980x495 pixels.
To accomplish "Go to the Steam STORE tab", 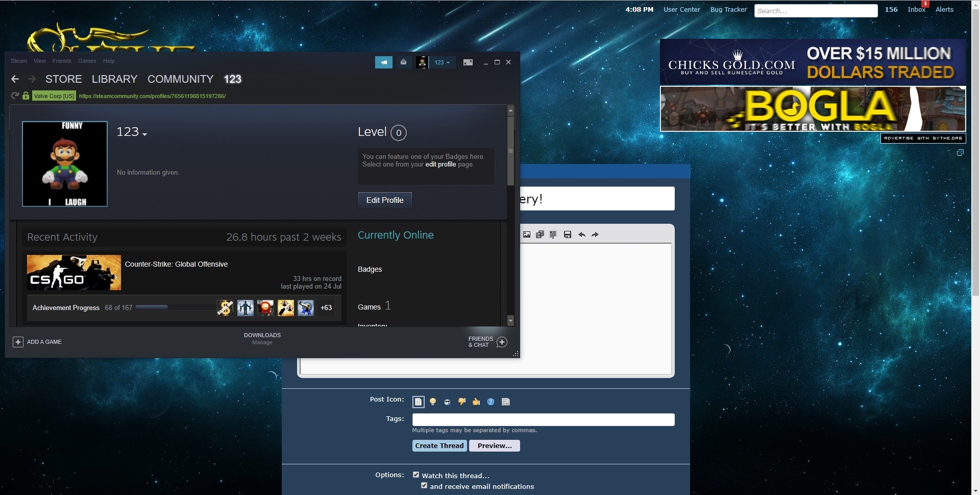I will tap(64, 79).
